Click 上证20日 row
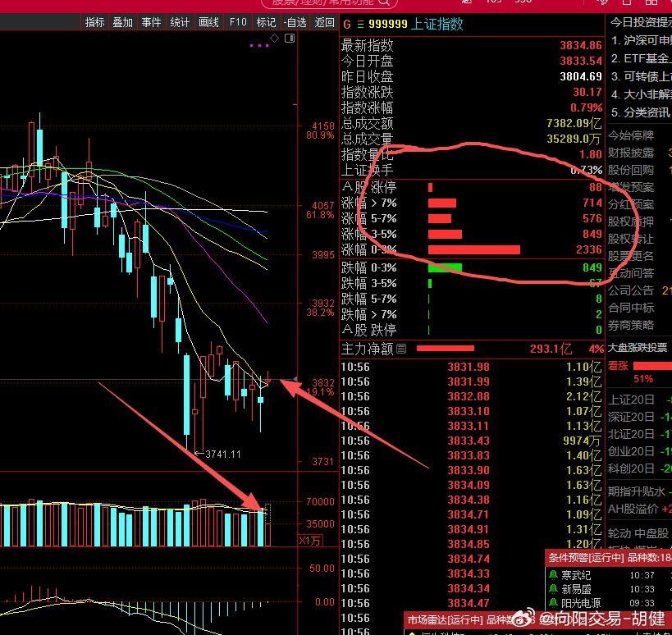This screenshot has width=672, height=635. click(x=639, y=400)
